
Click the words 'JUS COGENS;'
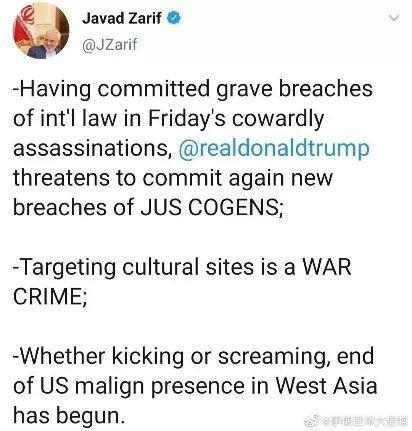pyautogui.click(x=212, y=207)
